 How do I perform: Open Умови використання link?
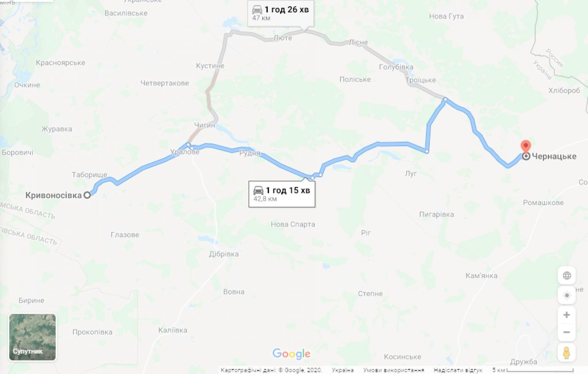(393, 370)
